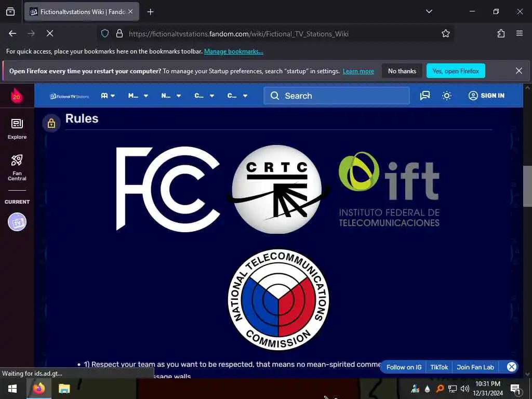This screenshot has width=532, height=399.
Task: Open the notification center icon
Action: click(x=515, y=389)
